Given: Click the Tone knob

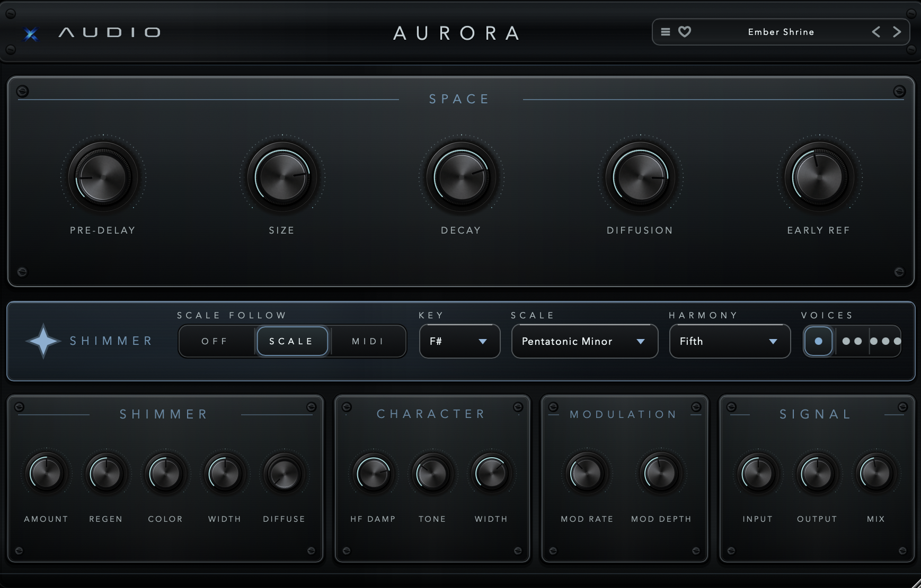Looking at the screenshot, I should click(x=432, y=473).
